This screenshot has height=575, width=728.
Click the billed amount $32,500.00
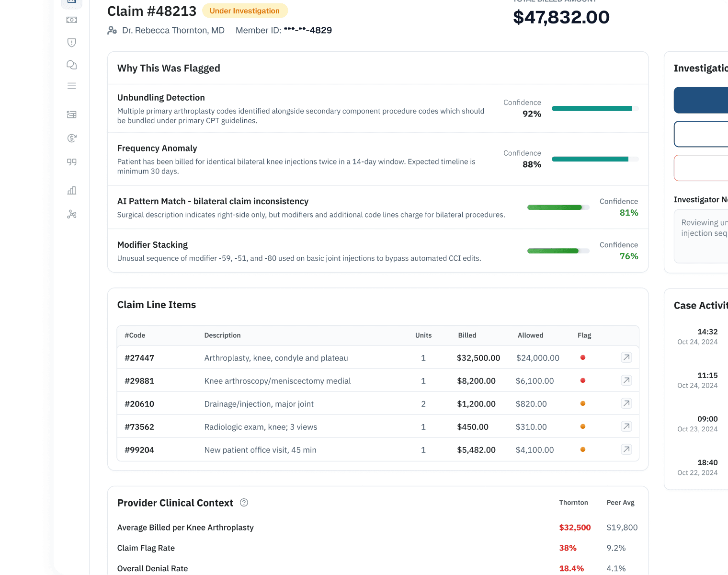478,358
